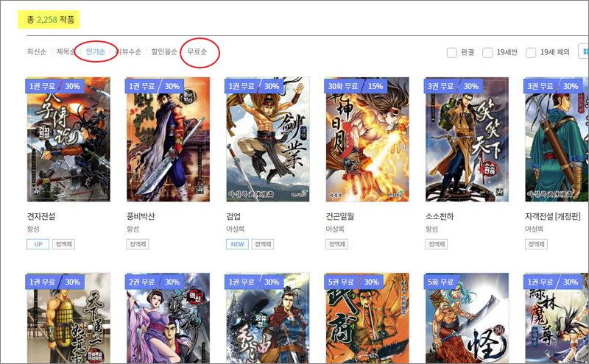Open author 황성 under 풍비박산
This screenshot has height=364, width=589.
pyautogui.click(x=133, y=229)
